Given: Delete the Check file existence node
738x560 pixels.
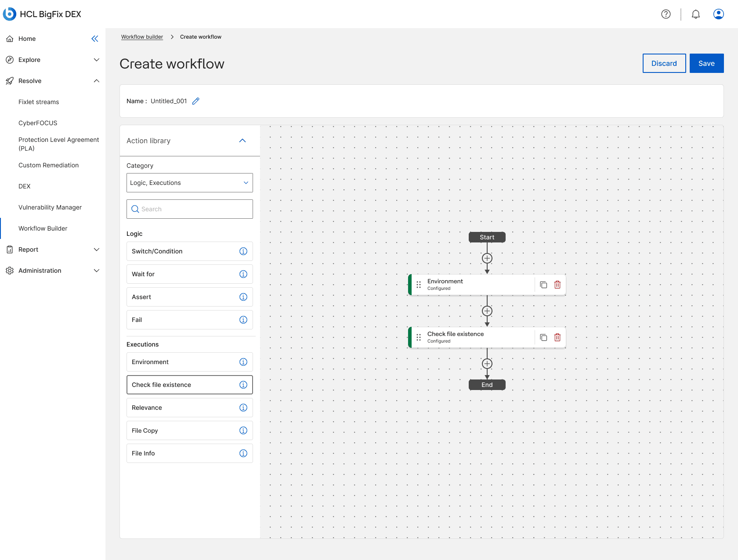Looking at the screenshot, I should click(557, 337).
